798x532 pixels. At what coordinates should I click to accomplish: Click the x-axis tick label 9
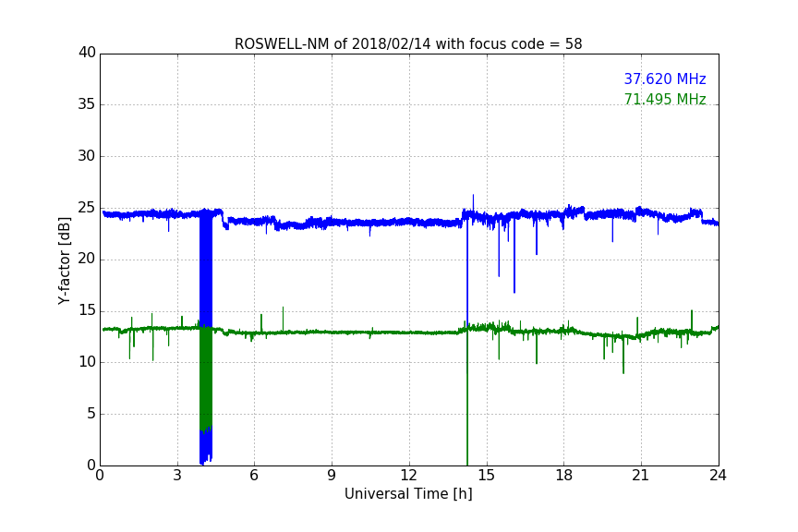(332, 476)
